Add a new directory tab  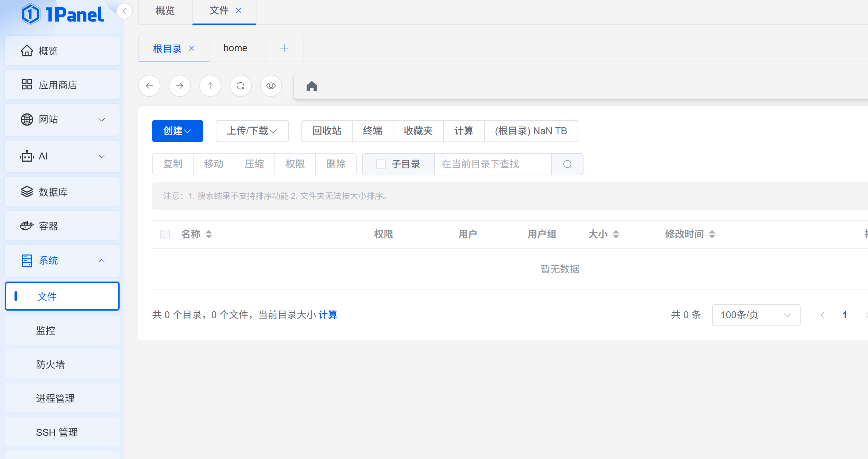point(284,48)
